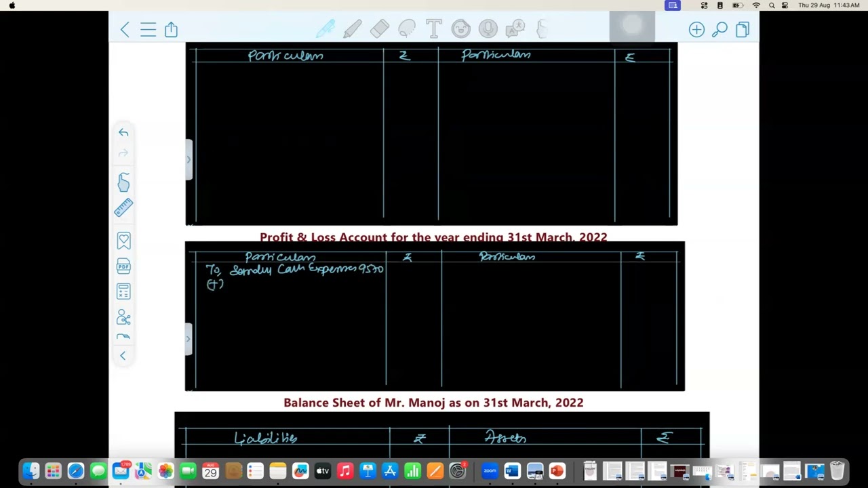Open the notes list menu icon

tap(148, 29)
